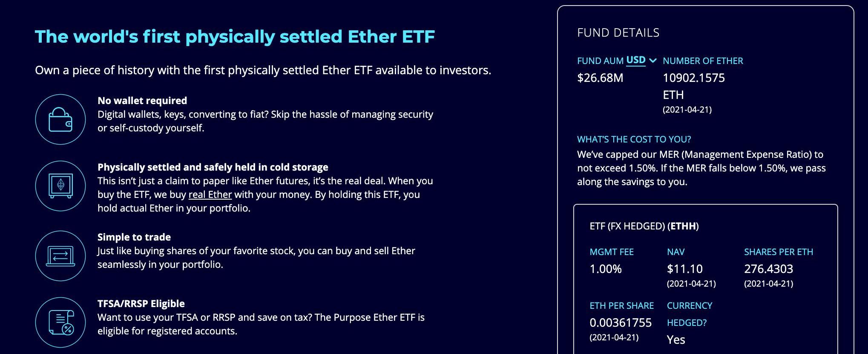Select the SHARES PER ETH 276.4303 value
This screenshot has height=354, width=868.
tap(768, 269)
